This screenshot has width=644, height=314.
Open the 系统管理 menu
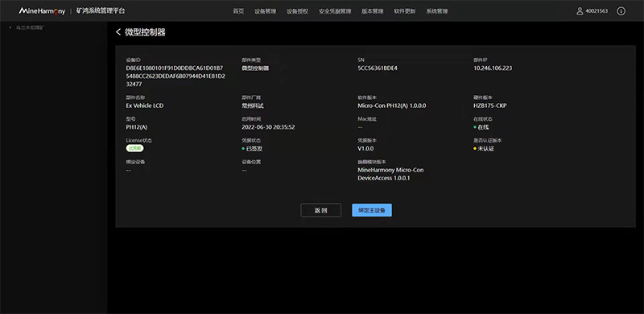coord(437,11)
